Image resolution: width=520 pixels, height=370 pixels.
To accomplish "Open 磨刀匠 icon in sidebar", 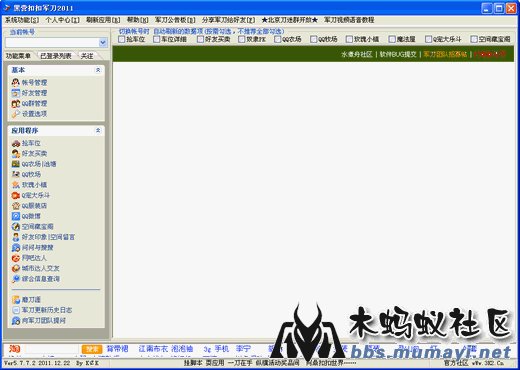I will click(16, 300).
